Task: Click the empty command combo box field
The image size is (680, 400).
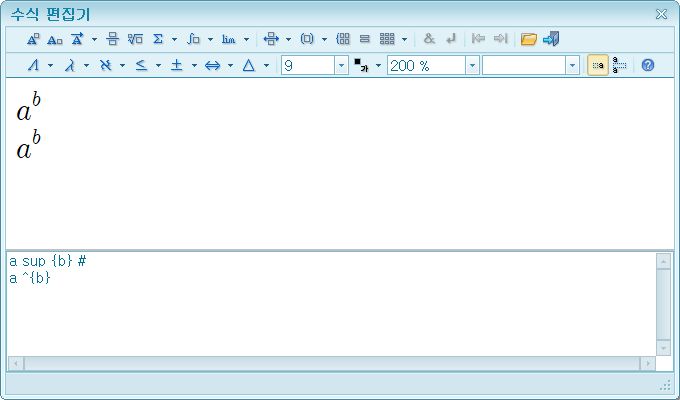Action: [x=524, y=66]
